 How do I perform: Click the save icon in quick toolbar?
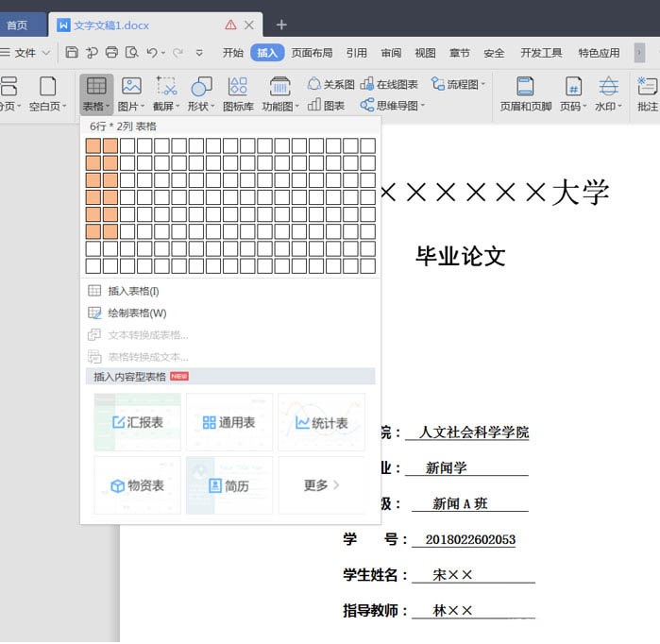[x=73, y=53]
